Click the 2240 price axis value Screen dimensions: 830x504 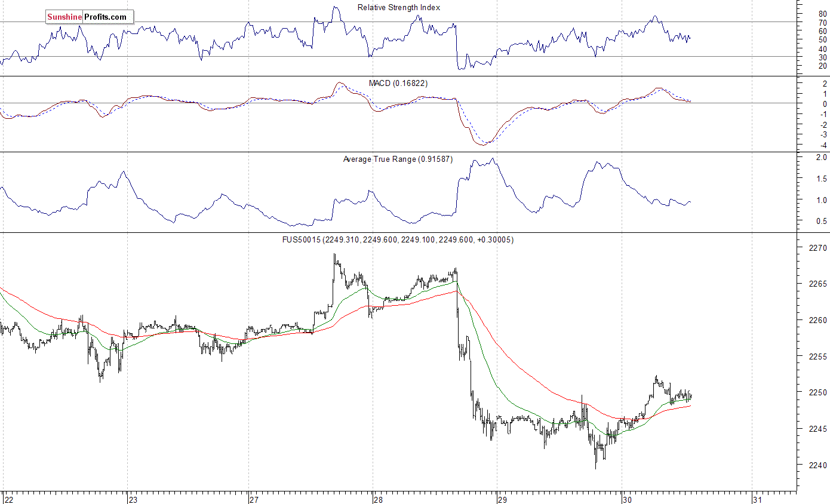click(x=818, y=465)
